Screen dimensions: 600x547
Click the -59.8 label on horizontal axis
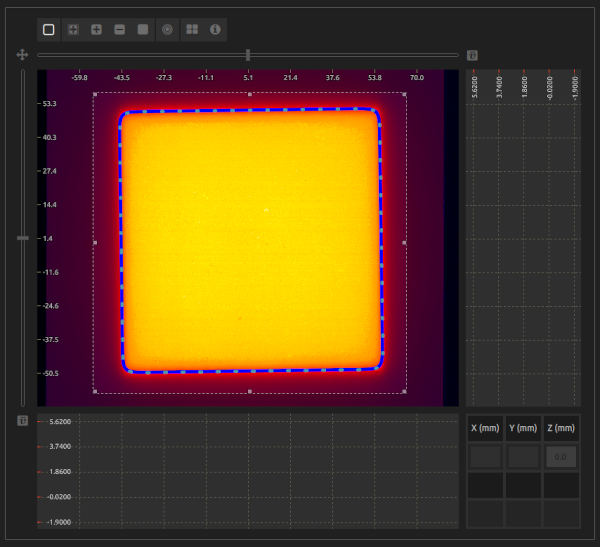(x=79, y=78)
